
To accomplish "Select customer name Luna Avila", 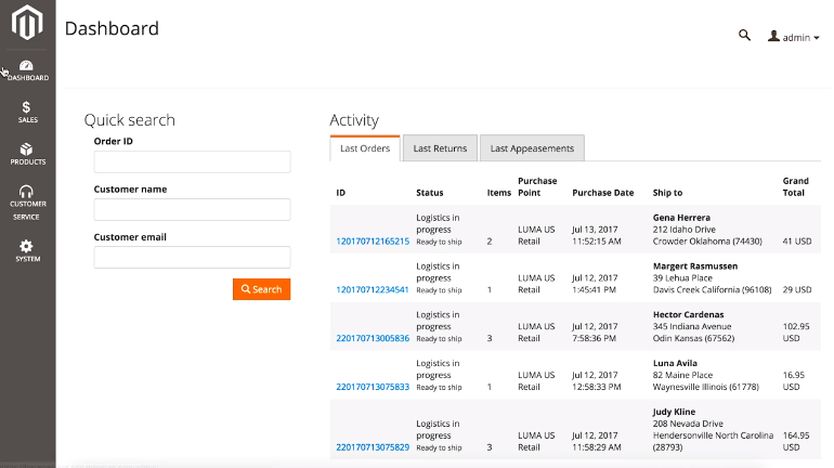I will [675, 363].
